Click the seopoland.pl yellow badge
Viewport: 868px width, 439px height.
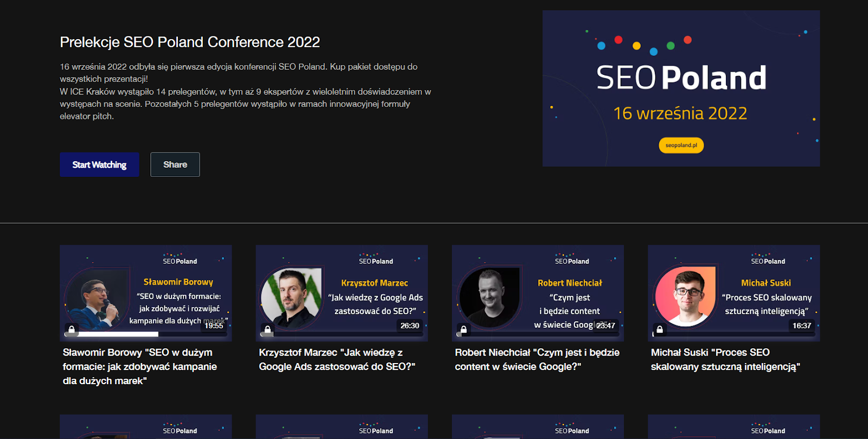tap(681, 145)
